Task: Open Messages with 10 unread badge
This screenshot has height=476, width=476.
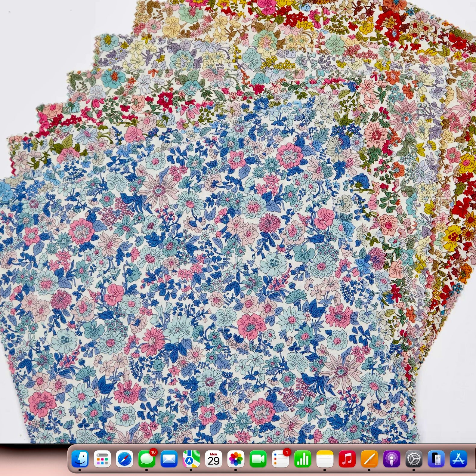Action: click(147, 459)
